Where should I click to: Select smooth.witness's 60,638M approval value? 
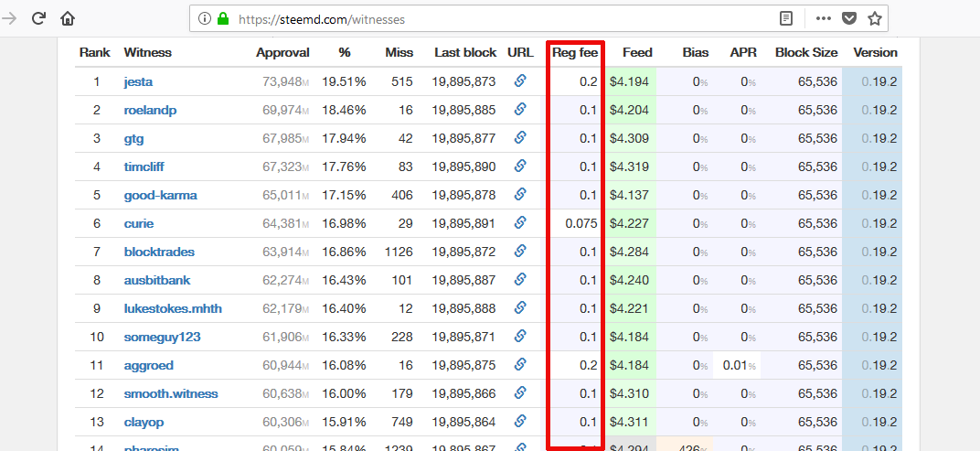click(x=286, y=394)
